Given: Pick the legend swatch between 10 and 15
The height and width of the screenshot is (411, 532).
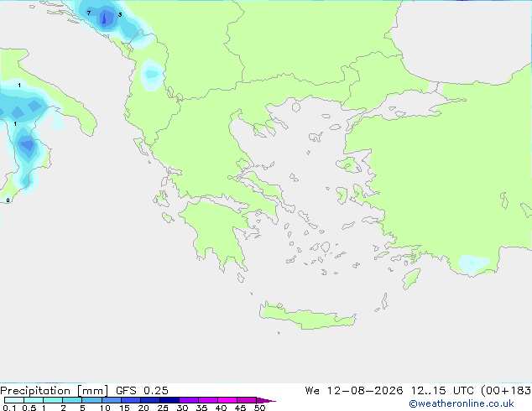Looking at the screenshot, I should [112, 400].
